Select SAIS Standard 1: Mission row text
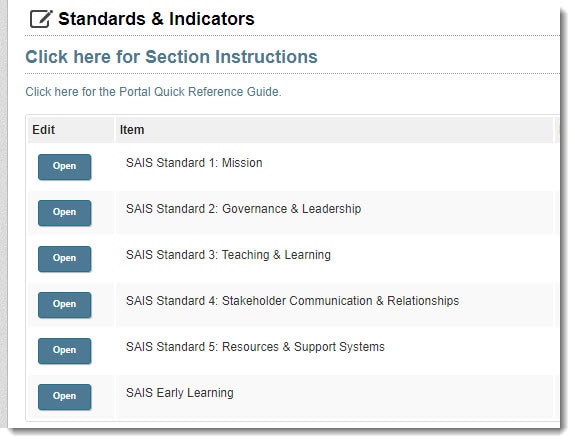Image resolution: width=575 pixels, height=443 pixels. click(x=194, y=163)
